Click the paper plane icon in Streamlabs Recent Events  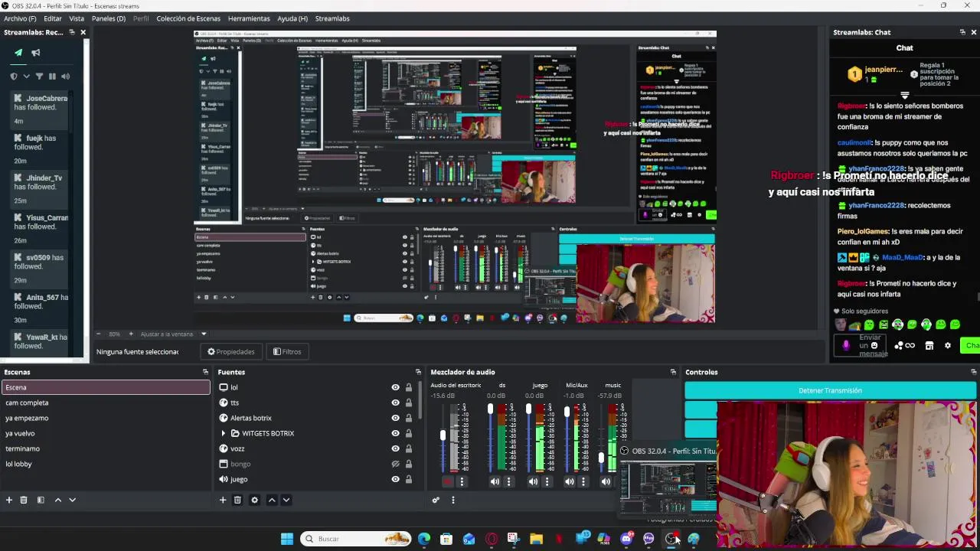coord(18,53)
